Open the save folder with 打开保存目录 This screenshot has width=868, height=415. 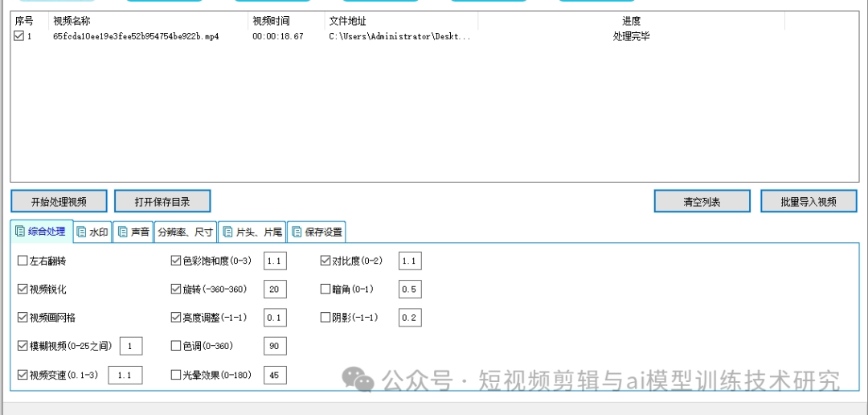(x=162, y=201)
